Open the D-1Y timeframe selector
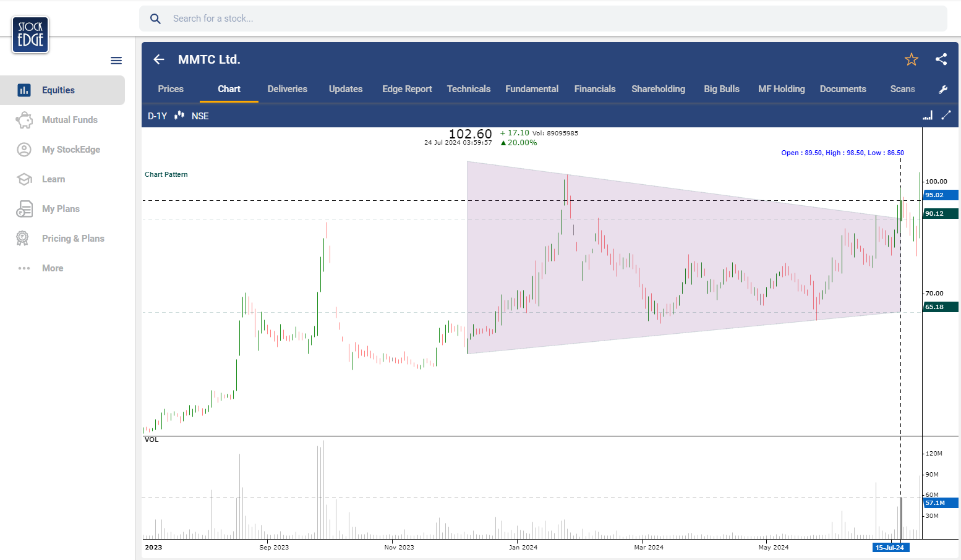This screenshot has height=560, width=961. [x=157, y=116]
